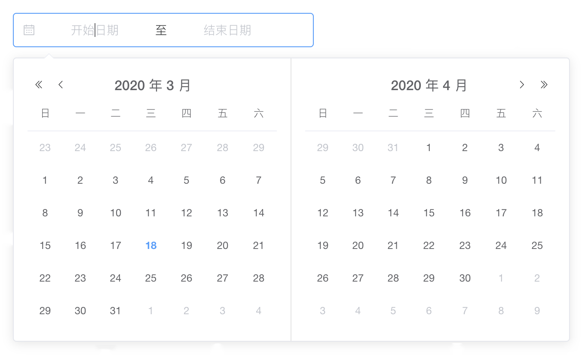Pick March 1 in left calendar
The width and height of the screenshot is (588, 364).
pos(45,180)
